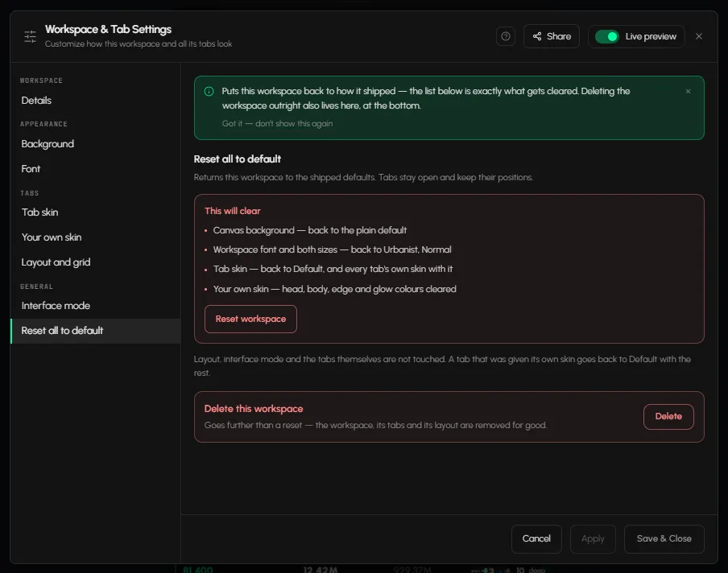
Task: Click the Reset workspace button
Action: pos(250,319)
